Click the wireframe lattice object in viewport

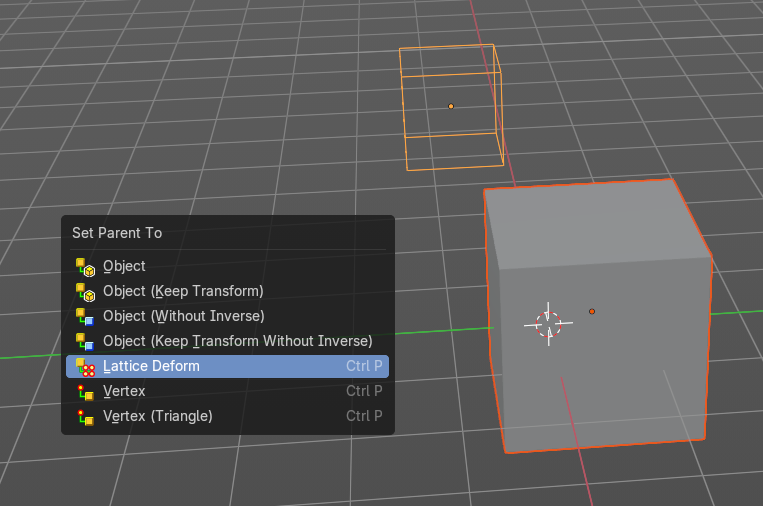pos(451,107)
